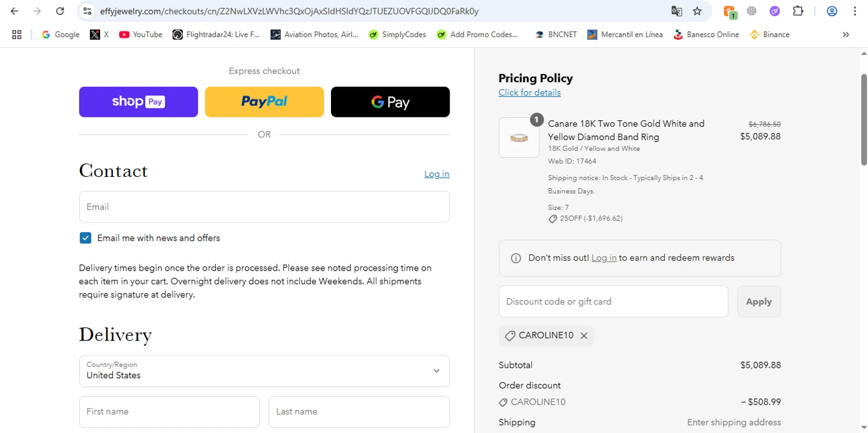Image resolution: width=868 pixels, height=433 pixels.
Task: Click the Apply discount button
Action: click(x=759, y=302)
